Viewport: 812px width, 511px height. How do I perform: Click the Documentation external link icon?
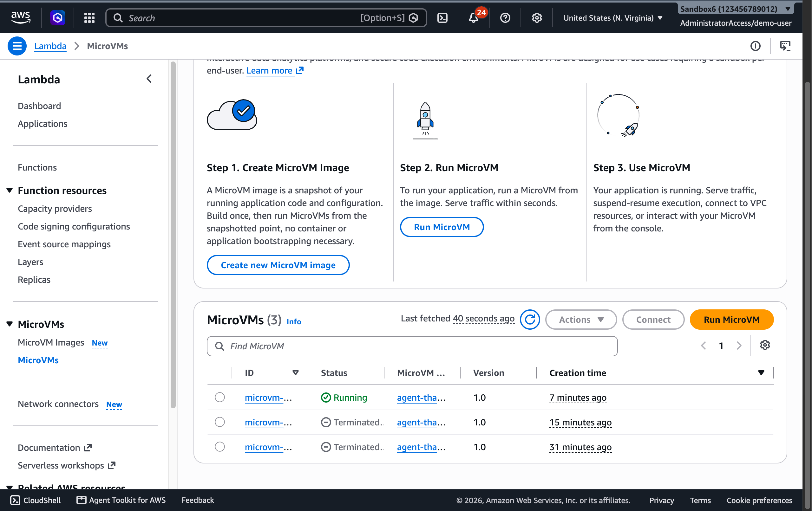(x=88, y=448)
